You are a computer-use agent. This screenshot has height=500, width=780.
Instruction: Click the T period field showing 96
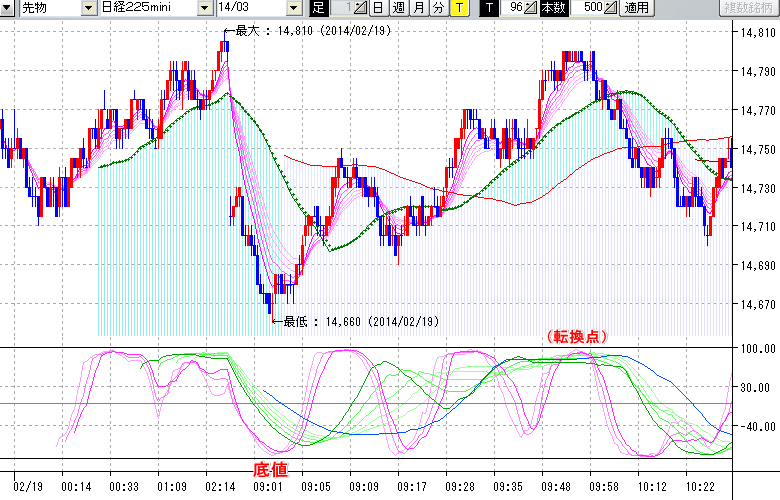(x=515, y=8)
